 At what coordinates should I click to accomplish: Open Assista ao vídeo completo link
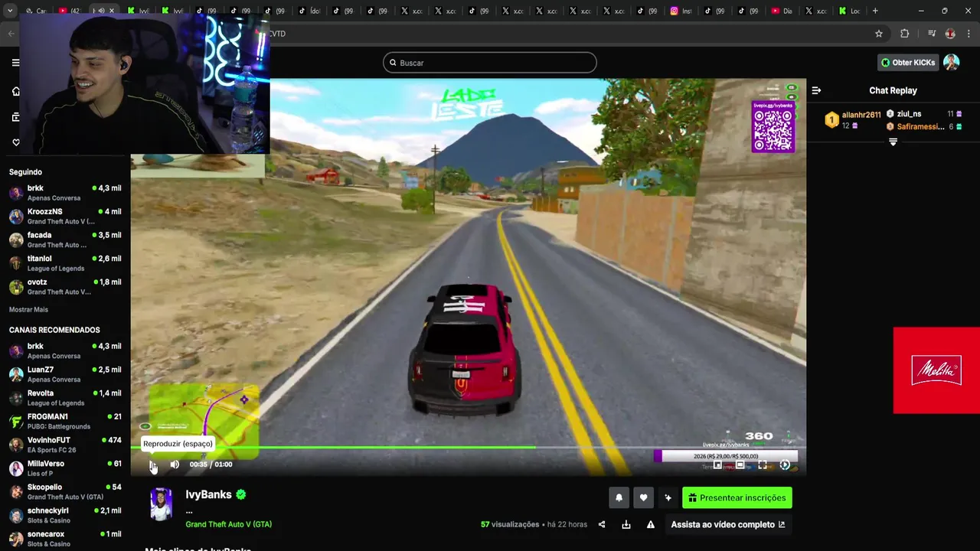[x=728, y=524]
